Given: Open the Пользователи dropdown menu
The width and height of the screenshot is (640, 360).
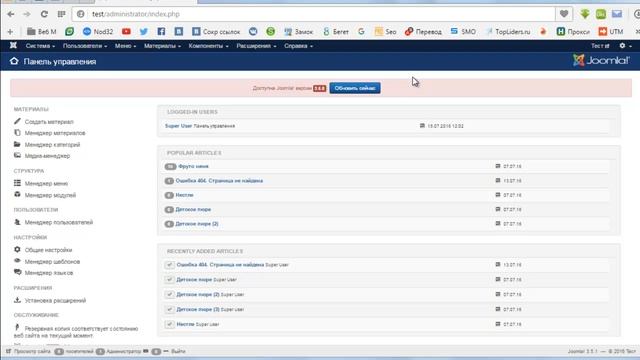Looking at the screenshot, I should 85,46.
